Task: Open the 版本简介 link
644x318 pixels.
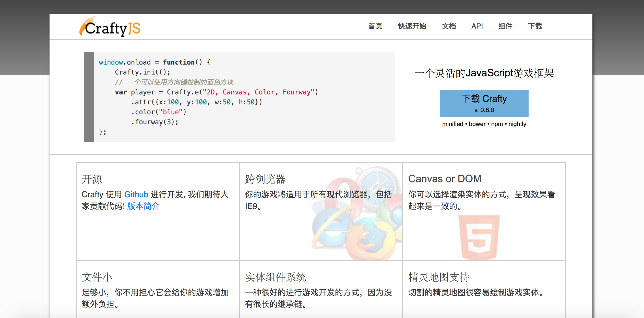Action: pyautogui.click(x=143, y=206)
